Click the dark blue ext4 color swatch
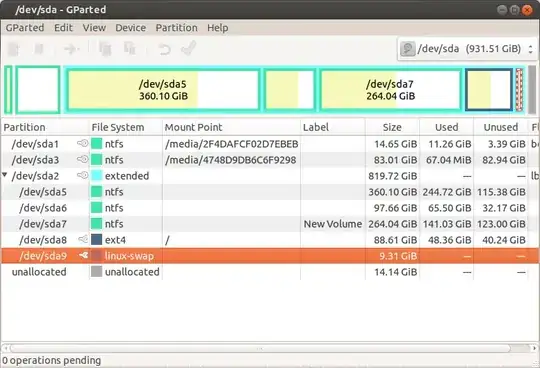 96,240
